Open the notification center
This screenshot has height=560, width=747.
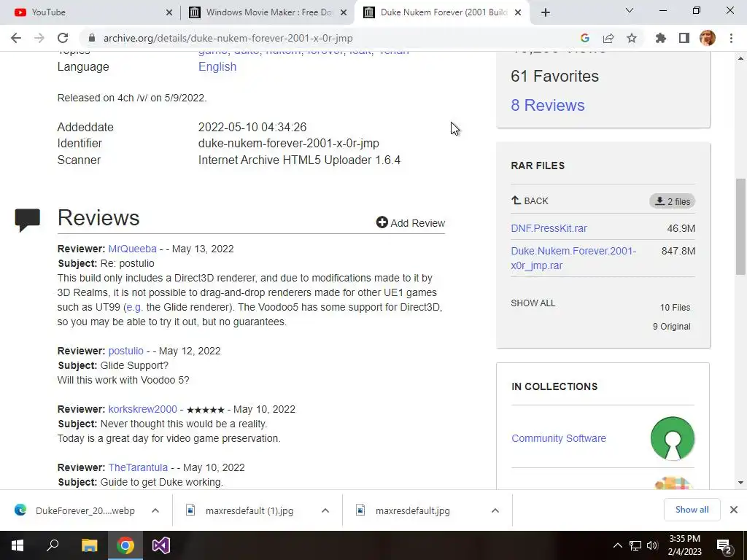724,546
